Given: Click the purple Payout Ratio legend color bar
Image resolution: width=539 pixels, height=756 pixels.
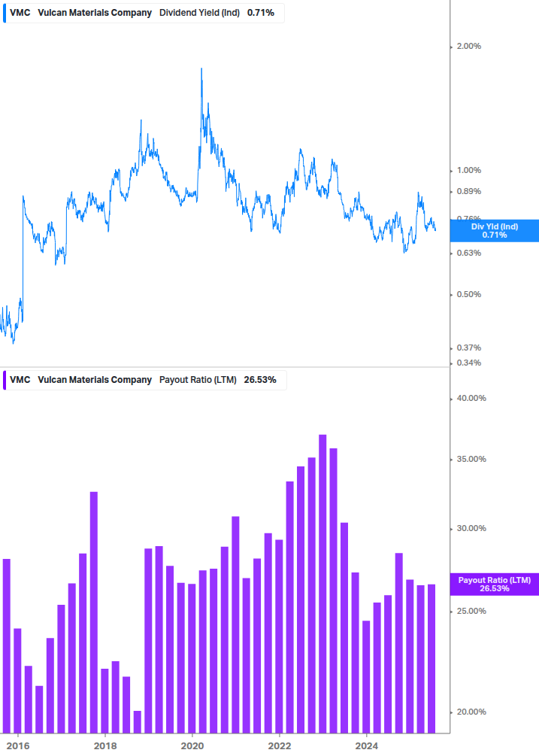Looking at the screenshot, I should pyautogui.click(x=5, y=380).
